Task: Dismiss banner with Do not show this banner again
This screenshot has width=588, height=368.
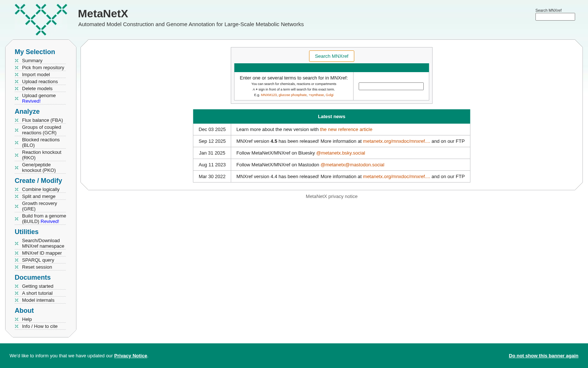Action: click(x=544, y=356)
